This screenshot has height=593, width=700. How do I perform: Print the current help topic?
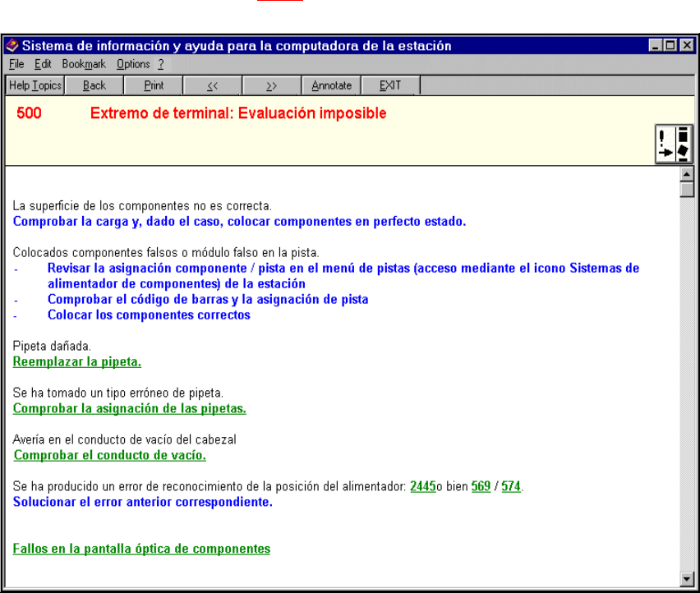[154, 85]
